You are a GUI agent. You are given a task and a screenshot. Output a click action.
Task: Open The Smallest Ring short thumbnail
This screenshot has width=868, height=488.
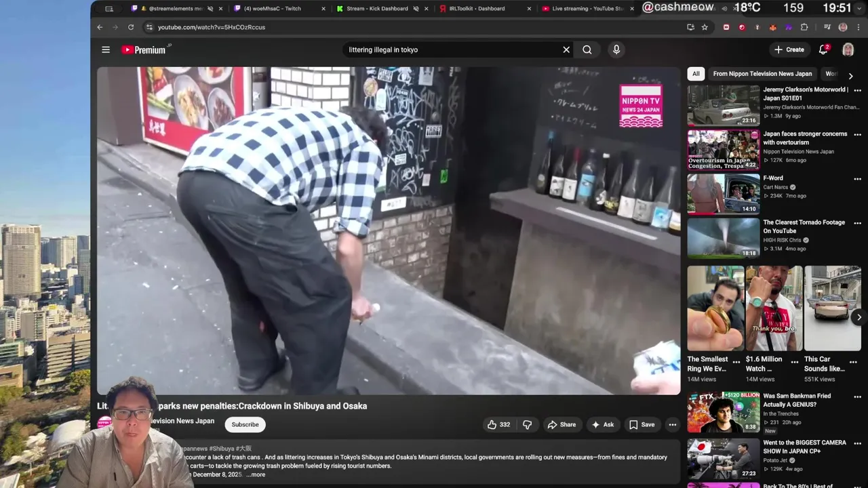715,308
